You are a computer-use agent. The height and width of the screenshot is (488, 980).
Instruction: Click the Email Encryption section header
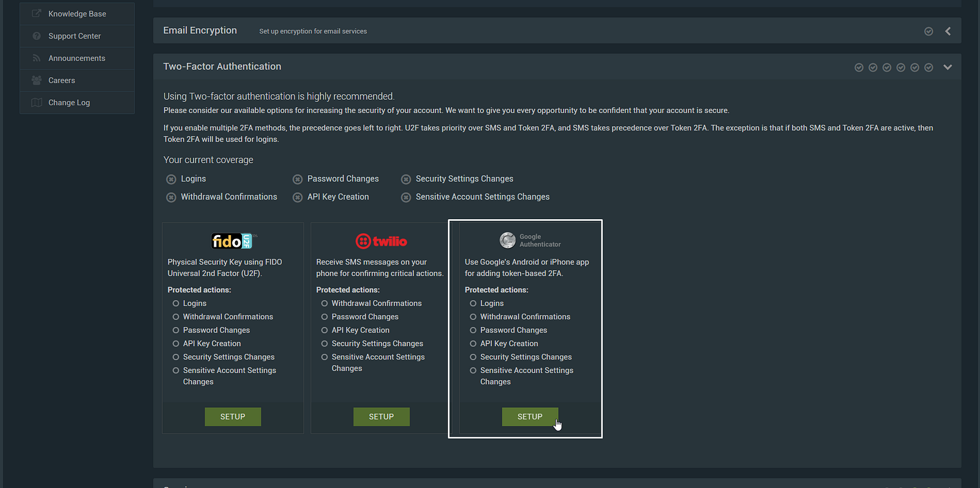[x=557, y=31]
